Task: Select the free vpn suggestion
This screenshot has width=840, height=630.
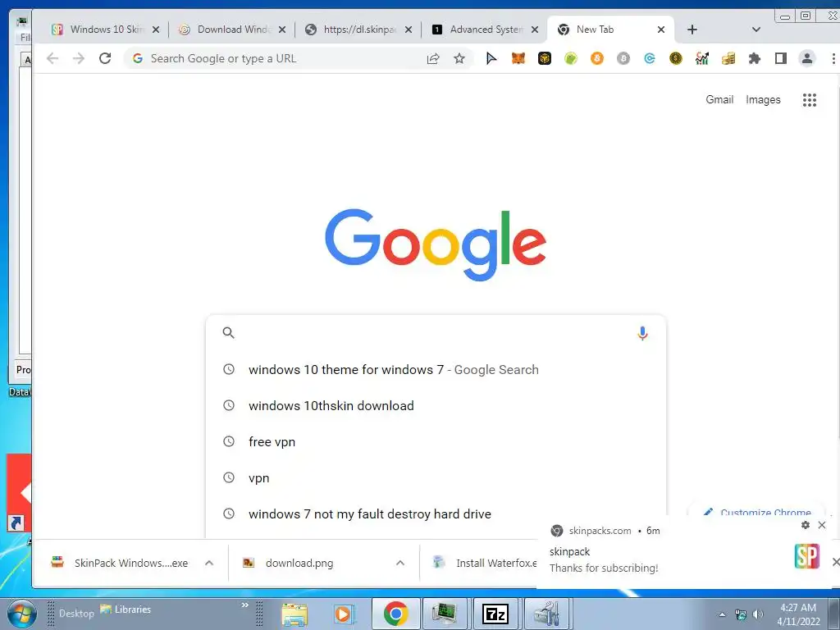Action: [x=436, y=441]
